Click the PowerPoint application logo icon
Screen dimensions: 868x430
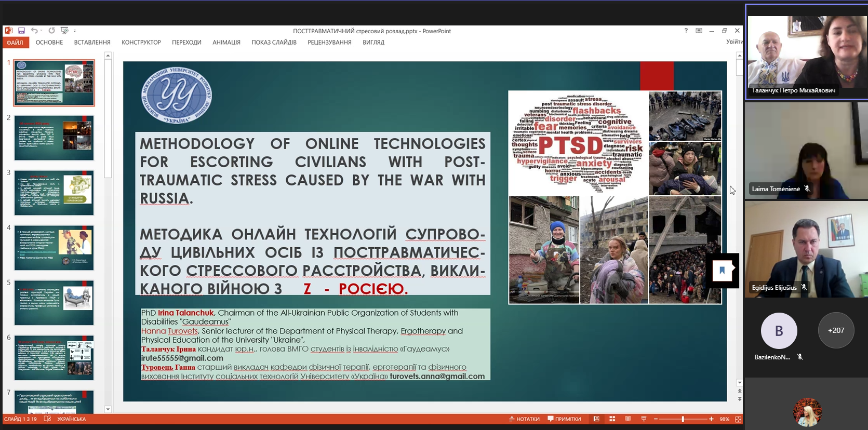click(8, 31)
